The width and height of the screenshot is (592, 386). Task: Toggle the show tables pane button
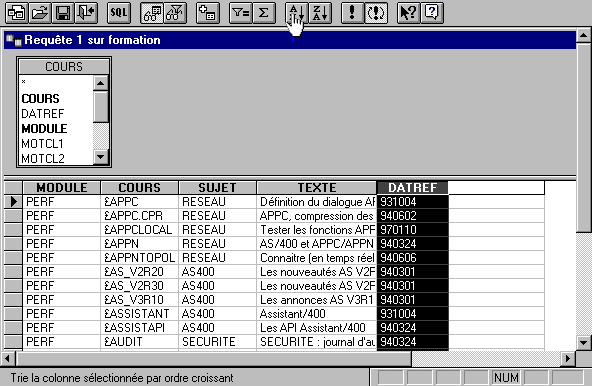coord(152,13)
